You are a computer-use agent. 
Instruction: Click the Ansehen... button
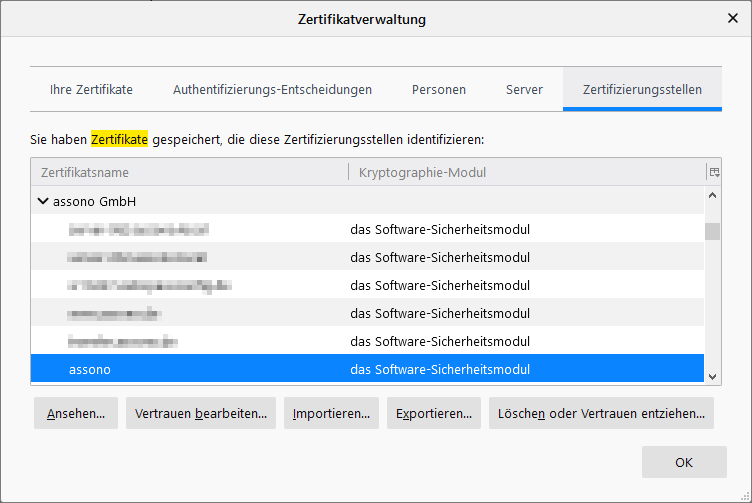76,413
